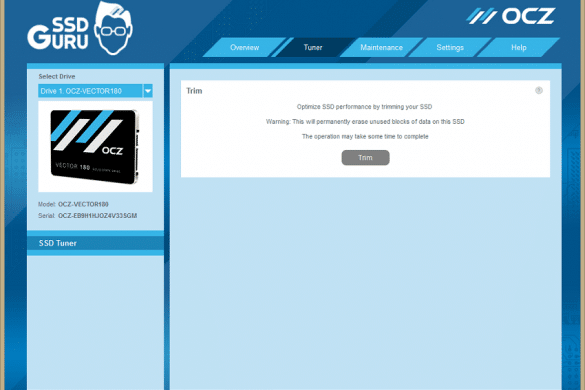585x390 pixels.
Task: Click 'Optimize SSD performance by trimming' text
Action: pos(364,107)
